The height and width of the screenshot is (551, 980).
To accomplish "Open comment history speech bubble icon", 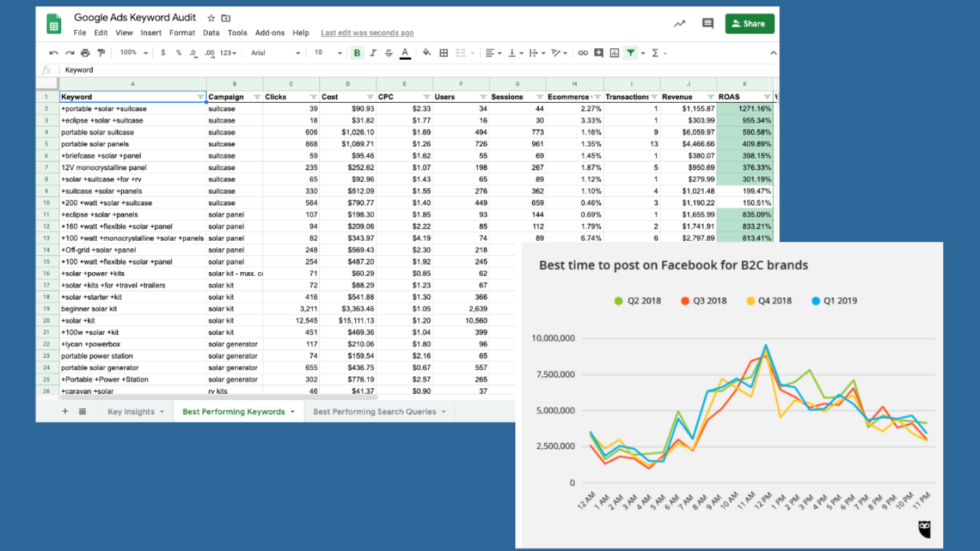I will 708,24.
